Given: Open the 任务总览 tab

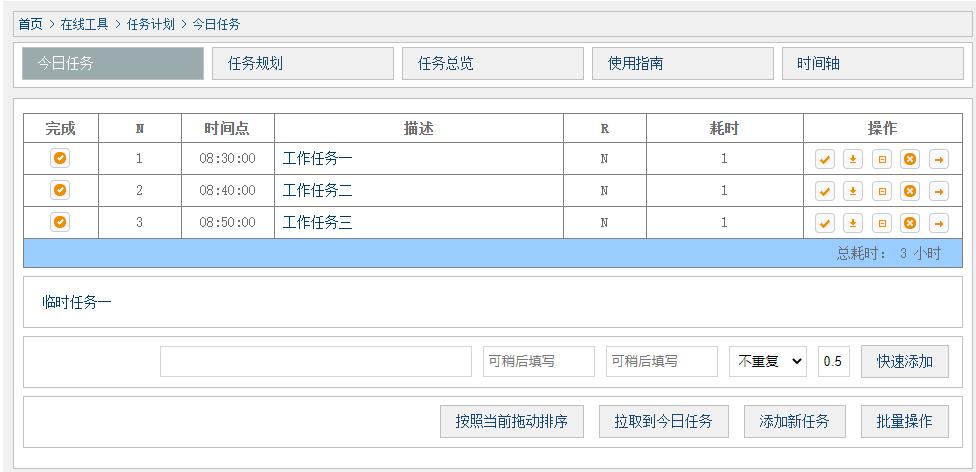Looking at the screenshot, I should click(x=493, y=64).
